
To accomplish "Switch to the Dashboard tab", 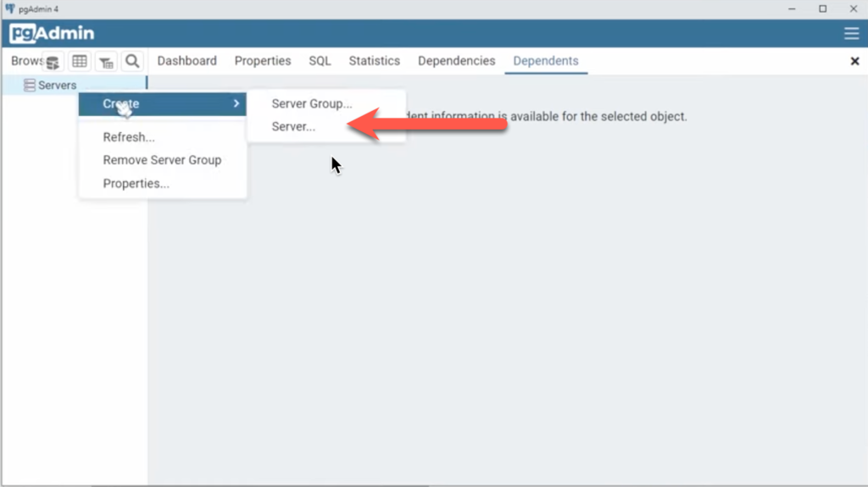I will point(187,61).
